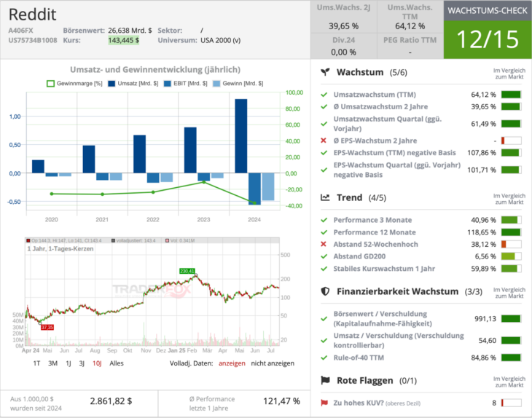The height and width of the screenshot is (418, 532).
Task: Select the 3M chart timeframe
Action: click(x=52, y=363)
